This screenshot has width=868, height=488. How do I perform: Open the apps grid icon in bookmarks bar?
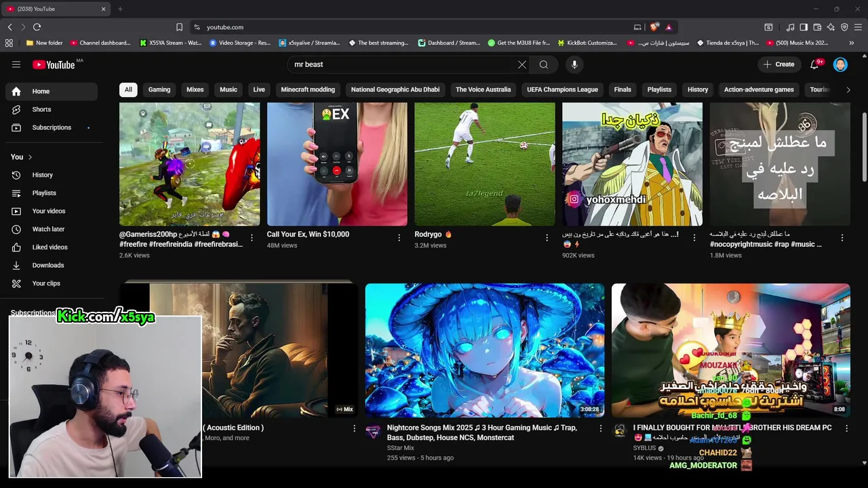9,43
